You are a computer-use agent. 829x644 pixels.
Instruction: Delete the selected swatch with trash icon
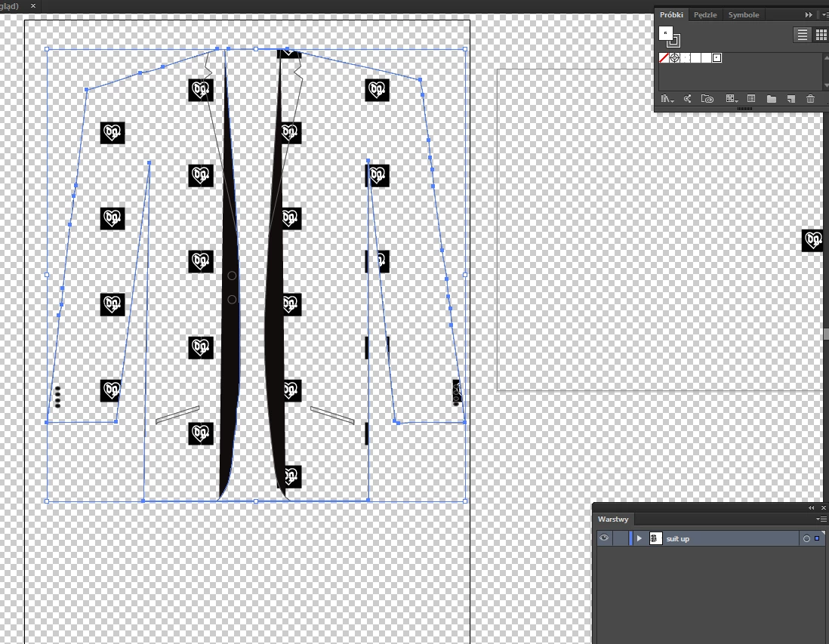[x=810, y=99]
